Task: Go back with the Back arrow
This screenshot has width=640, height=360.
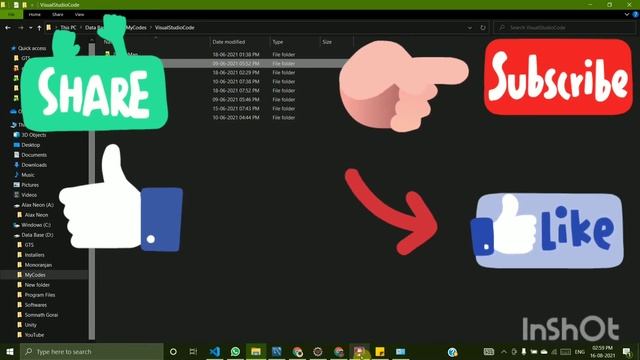Action: [x=8, y=28]
